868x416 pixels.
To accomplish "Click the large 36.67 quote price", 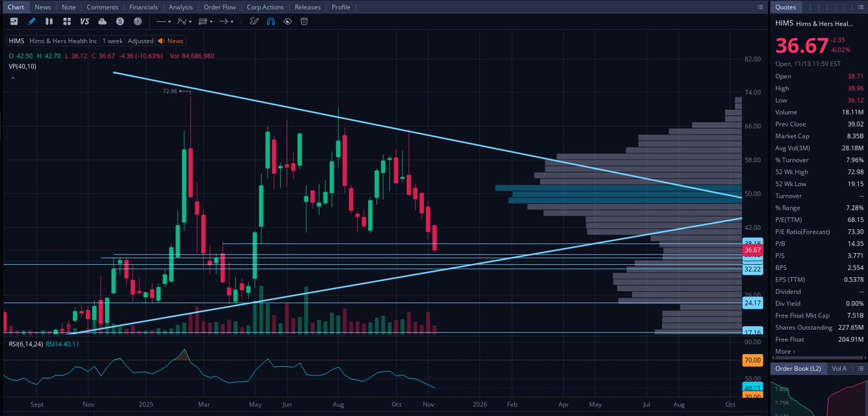I will pyautogui.click(x=801, y=46).
